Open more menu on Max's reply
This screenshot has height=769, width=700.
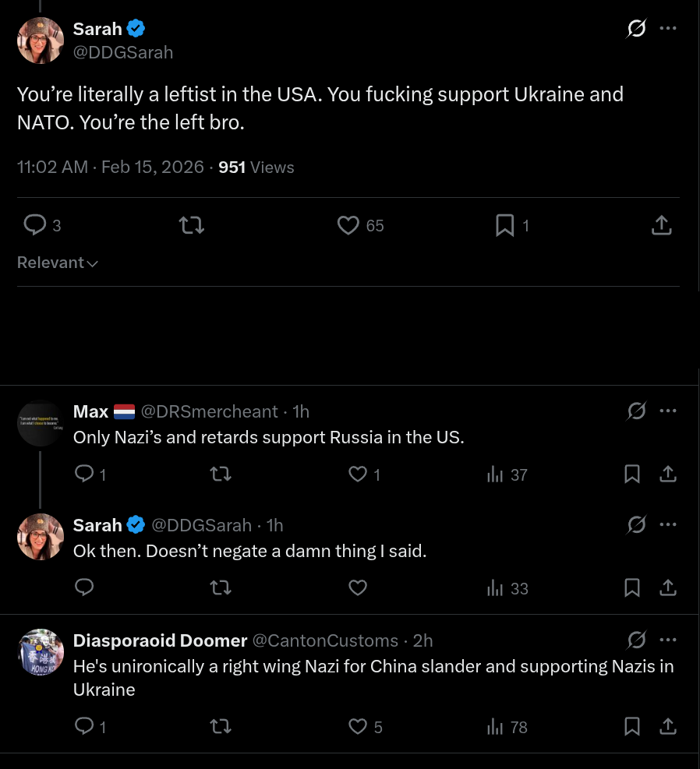[668, 411]
